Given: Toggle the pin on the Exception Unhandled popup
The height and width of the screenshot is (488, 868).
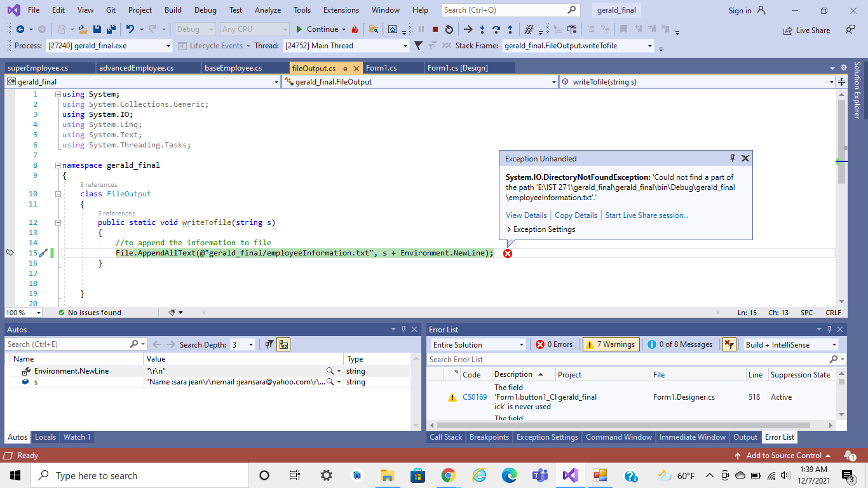Looking at the screenshot, I should 733,158.
